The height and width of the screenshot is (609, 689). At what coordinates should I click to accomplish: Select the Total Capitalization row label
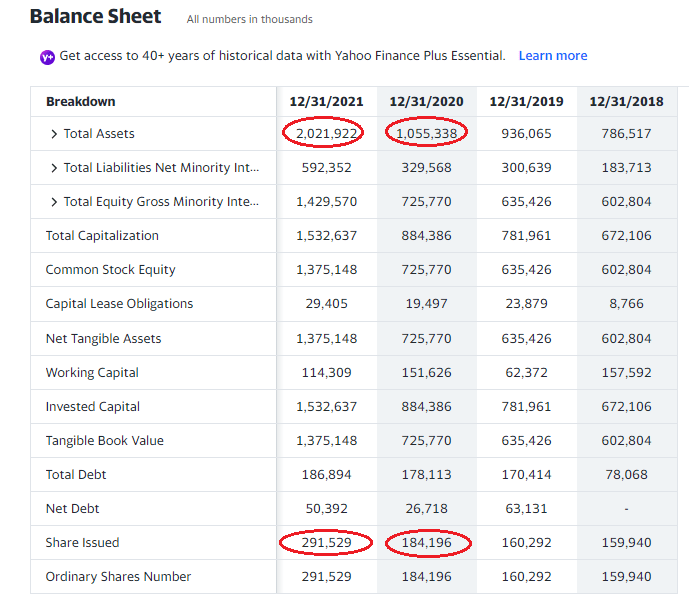point(102,236)
